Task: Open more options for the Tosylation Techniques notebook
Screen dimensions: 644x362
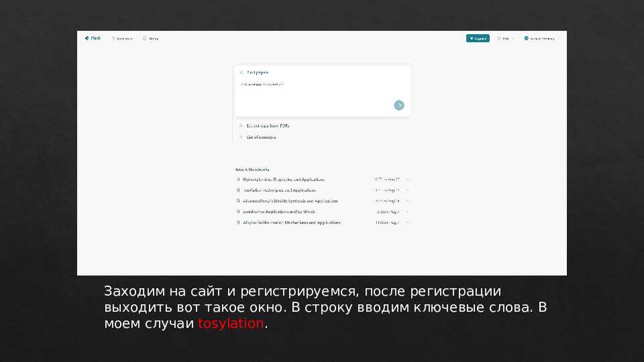Action: (x=408, y=190)
